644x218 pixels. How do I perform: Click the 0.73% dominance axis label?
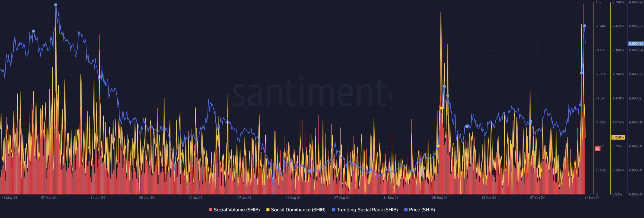pyautogui.click(x=617, y=146)
